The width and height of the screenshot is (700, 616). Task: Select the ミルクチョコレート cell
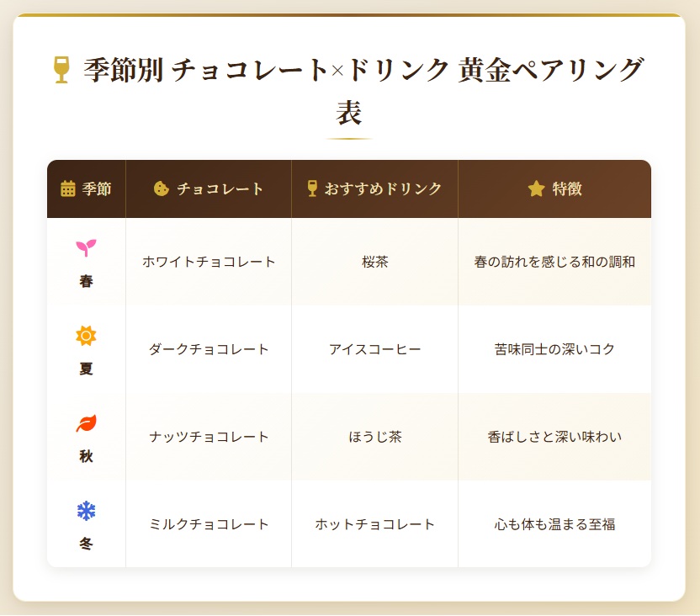coord(209,524)
